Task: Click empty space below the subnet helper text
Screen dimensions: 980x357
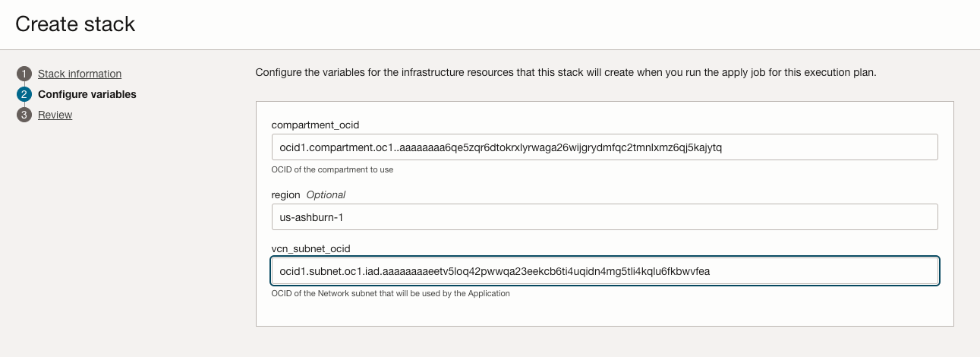Action: (x=604, y=313)
